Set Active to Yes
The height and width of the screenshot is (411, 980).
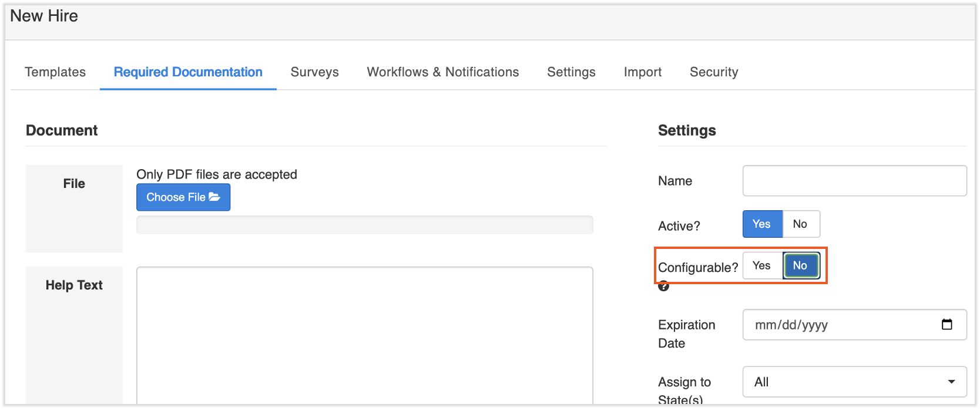762,224
